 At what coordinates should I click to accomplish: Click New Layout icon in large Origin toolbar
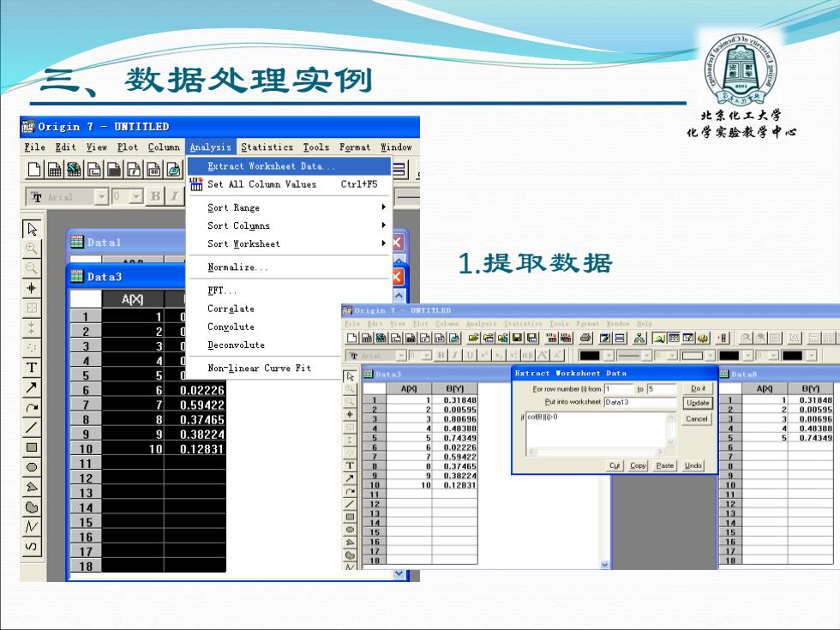(153, 170)
